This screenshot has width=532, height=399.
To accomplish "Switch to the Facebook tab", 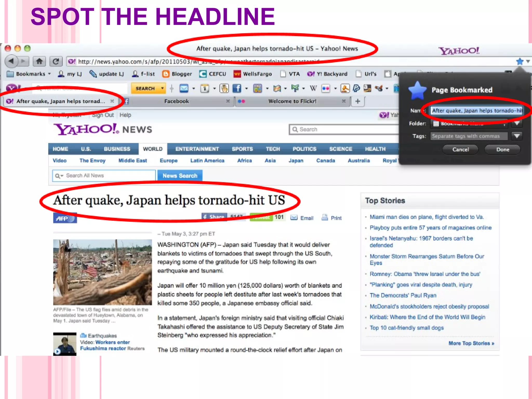I will point(177,101).
